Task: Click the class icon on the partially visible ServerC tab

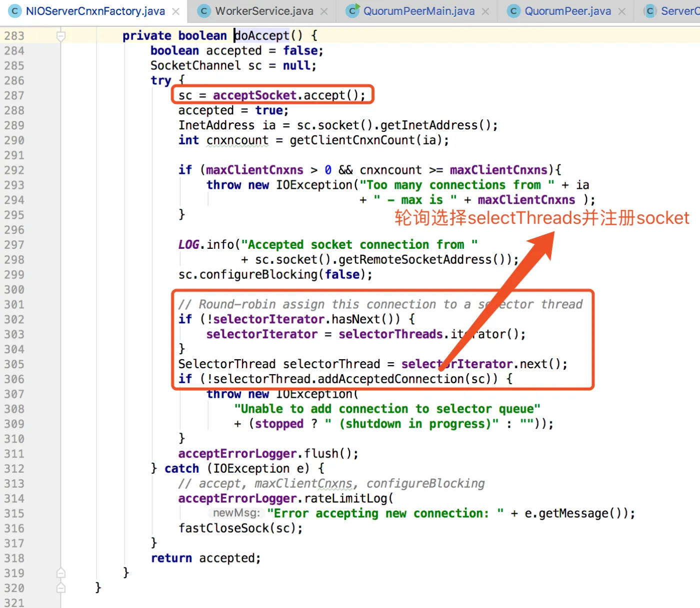Action: click(x=650, y=11)
